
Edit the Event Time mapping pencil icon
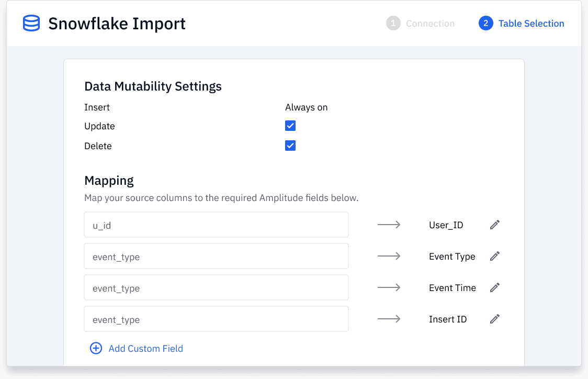[x=494, y=287]
